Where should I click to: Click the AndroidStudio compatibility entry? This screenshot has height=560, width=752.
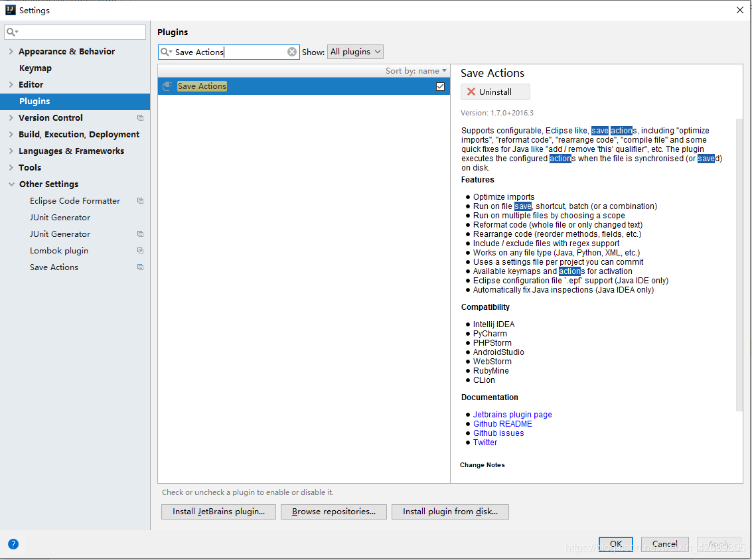[x=498, y=352]
